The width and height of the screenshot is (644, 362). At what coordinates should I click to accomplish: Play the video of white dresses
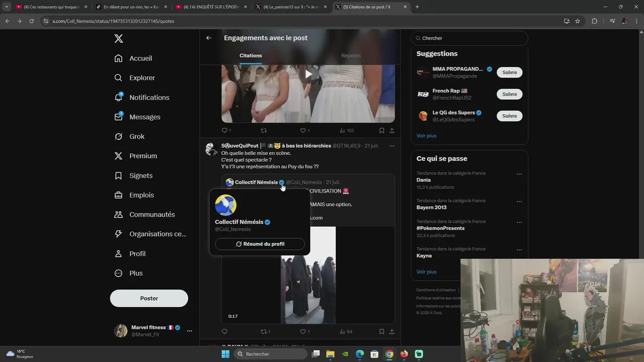pyautogui.click(x=308, y=74)
